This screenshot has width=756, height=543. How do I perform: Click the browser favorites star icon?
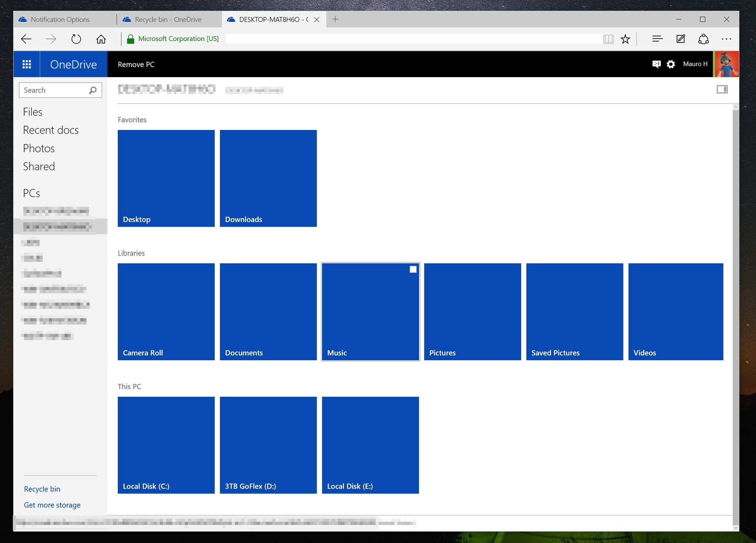click(x=625, y=39)
